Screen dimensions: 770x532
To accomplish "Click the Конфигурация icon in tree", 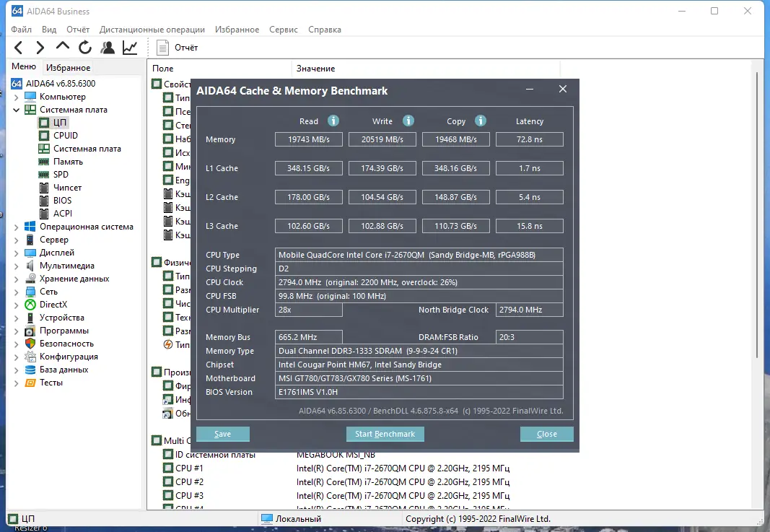I will [x=30, y=357].
